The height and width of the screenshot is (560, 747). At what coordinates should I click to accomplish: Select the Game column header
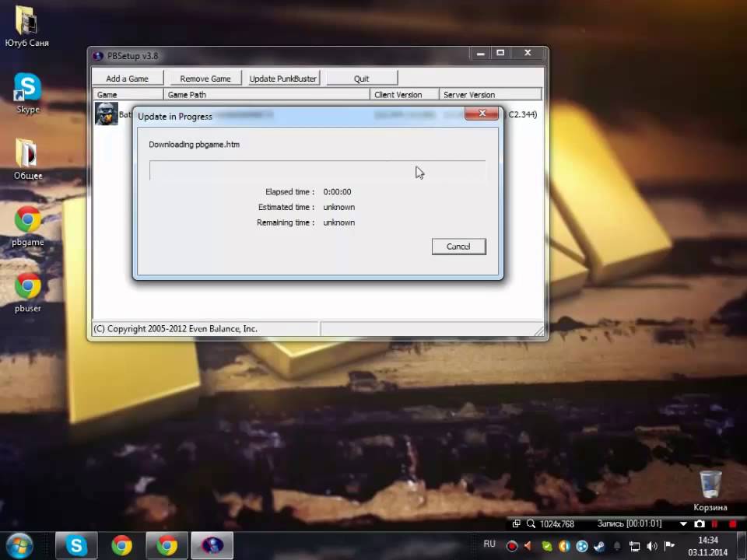tap(128, 94)
